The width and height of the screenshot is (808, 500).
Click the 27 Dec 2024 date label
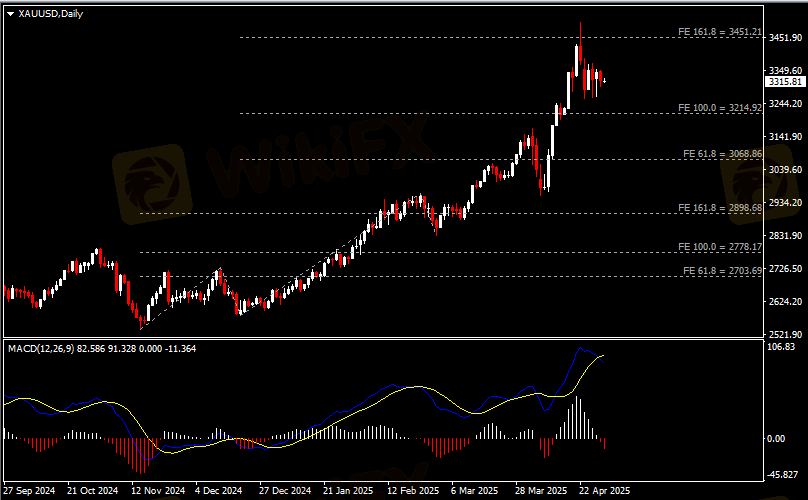(285, 491)
